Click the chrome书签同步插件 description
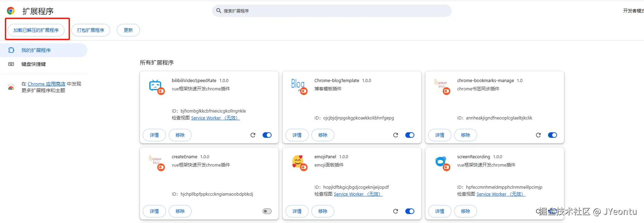Viewport: 644px width, 223px height. point(478,89)
